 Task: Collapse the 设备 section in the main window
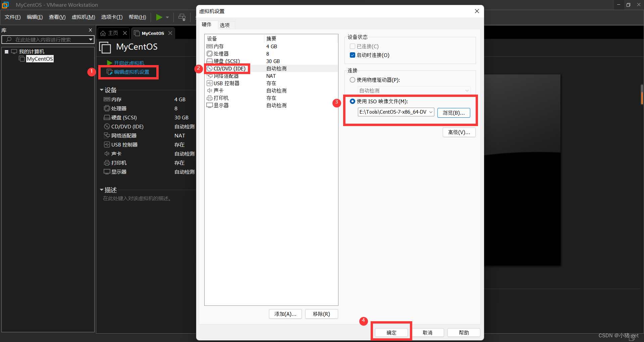[102, 90]
